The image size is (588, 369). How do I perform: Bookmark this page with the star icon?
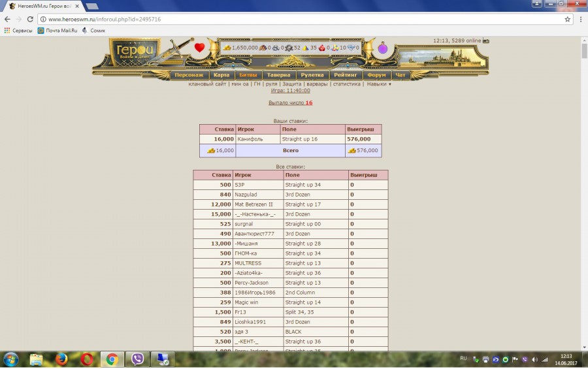pyautogui.click(x=568, y=20)
